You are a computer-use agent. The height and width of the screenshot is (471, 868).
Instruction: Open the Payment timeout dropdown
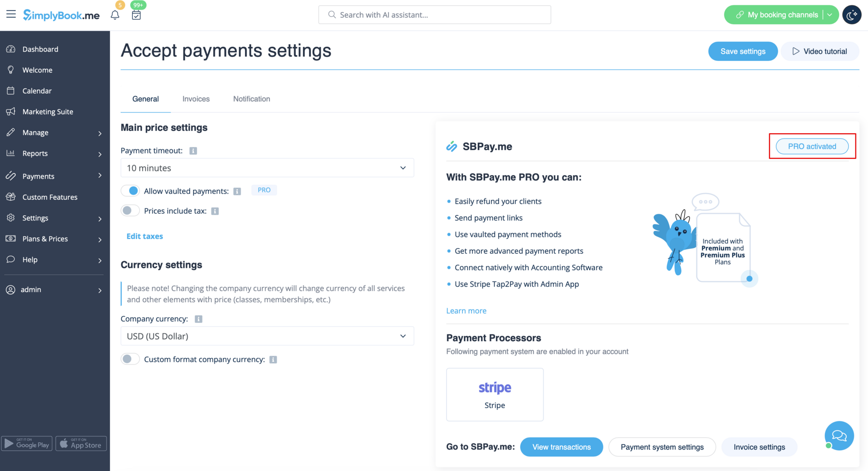[x=267, y=167]
